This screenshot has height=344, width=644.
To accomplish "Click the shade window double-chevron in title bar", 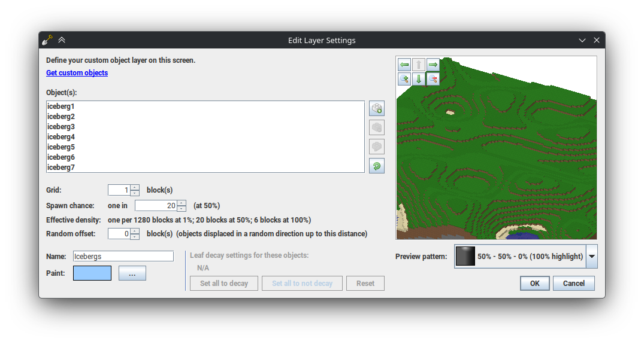I will [62, 40].
